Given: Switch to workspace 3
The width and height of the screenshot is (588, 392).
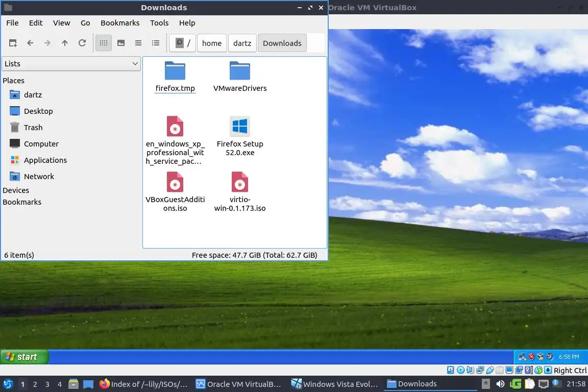Looking at the screenshot, I should 47,384.
